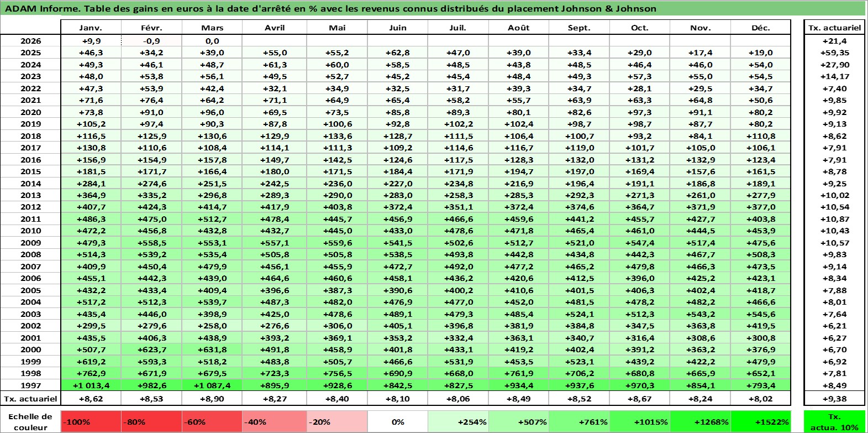Select the 'Avril' column header

[275, 28]
